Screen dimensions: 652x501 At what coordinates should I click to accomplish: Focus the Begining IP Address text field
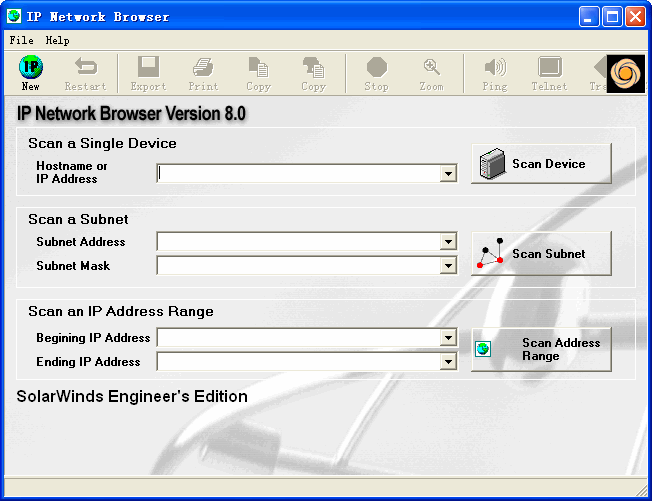coord(298,338)
